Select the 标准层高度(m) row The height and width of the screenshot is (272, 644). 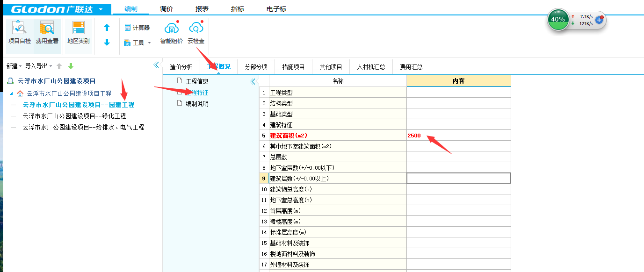click(338, 232)
